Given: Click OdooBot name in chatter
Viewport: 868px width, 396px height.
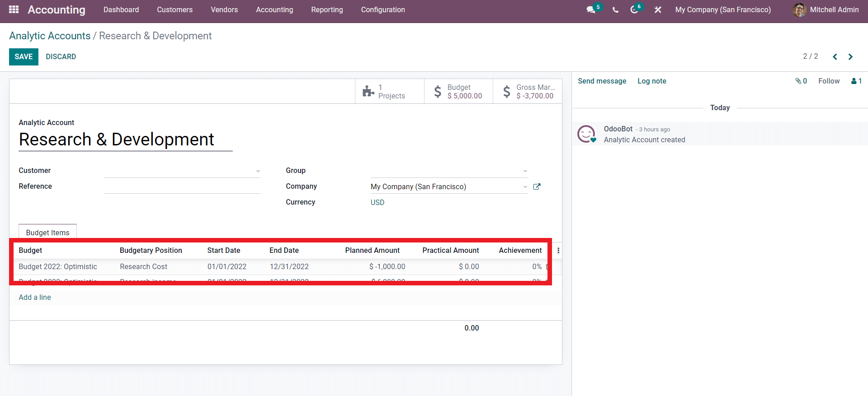Looking at the screenshot, I should click(618, 129).
